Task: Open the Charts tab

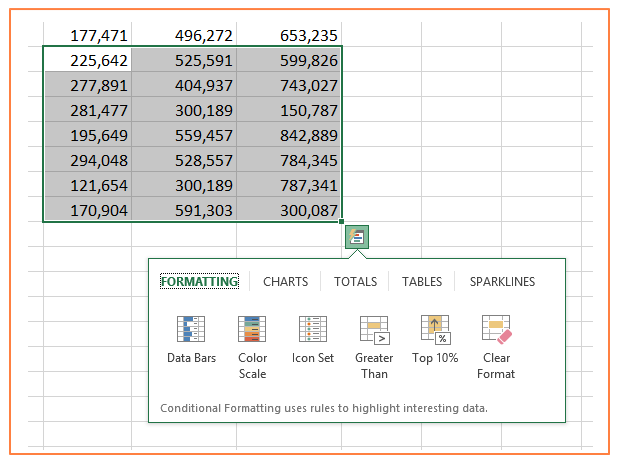Action: point(285,282)
